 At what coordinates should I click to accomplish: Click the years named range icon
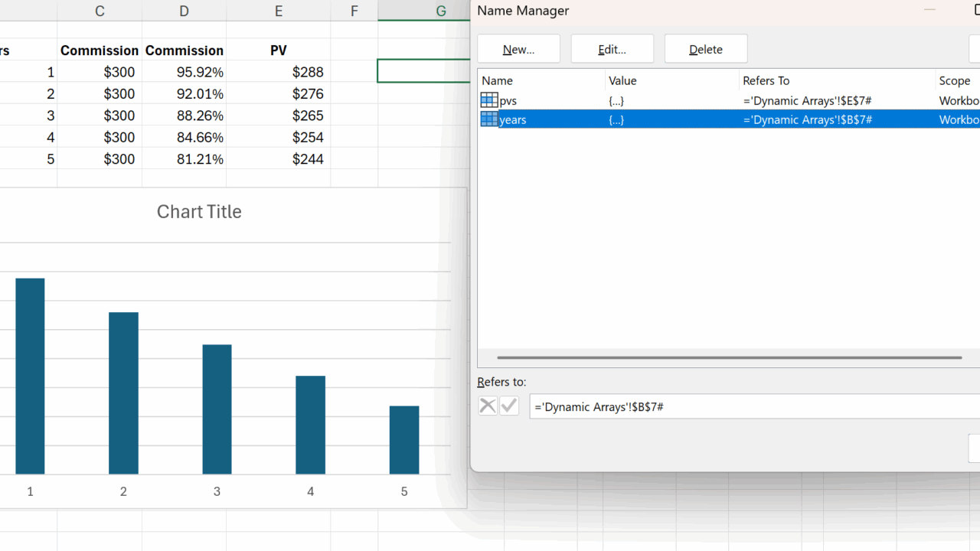pyautogui.click(x=488, y=119)
